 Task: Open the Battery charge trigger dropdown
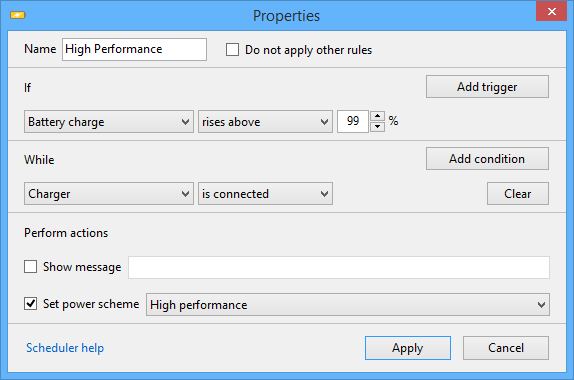(x=109, y=122)
